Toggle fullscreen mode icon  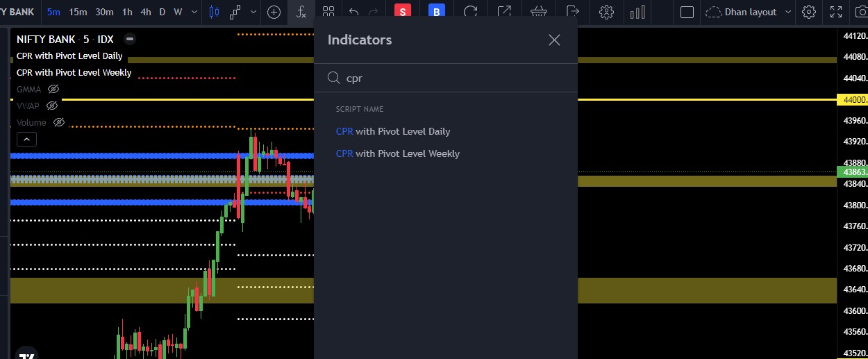pos(836,12)
